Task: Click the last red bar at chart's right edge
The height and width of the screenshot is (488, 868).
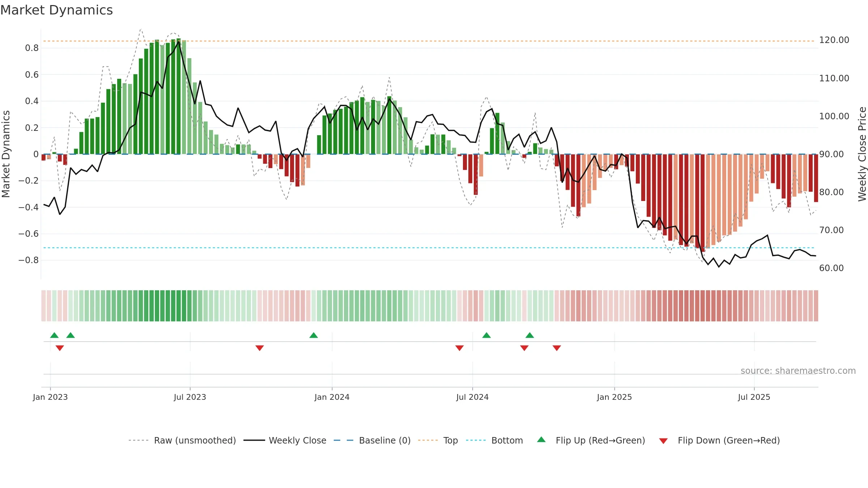Action: tap(816, 178)
